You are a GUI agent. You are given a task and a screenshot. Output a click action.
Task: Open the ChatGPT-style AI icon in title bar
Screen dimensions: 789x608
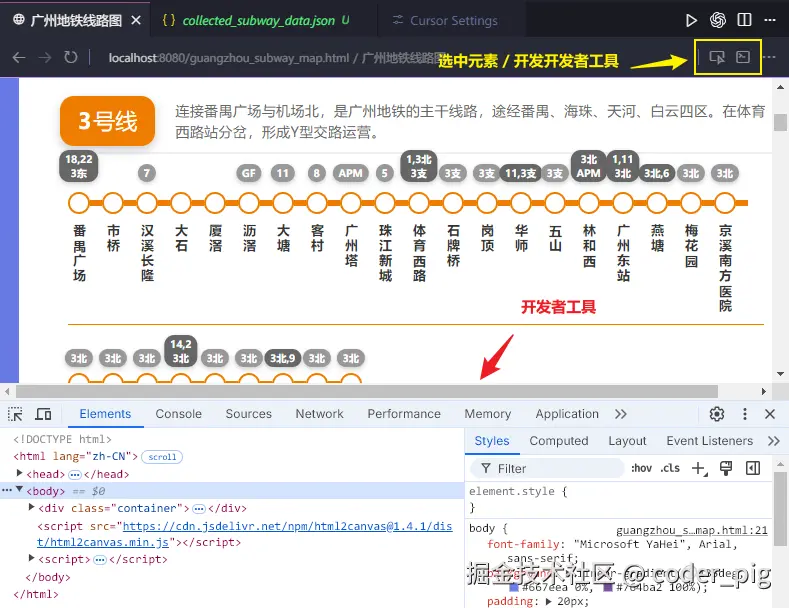click(x=718, y=20)
